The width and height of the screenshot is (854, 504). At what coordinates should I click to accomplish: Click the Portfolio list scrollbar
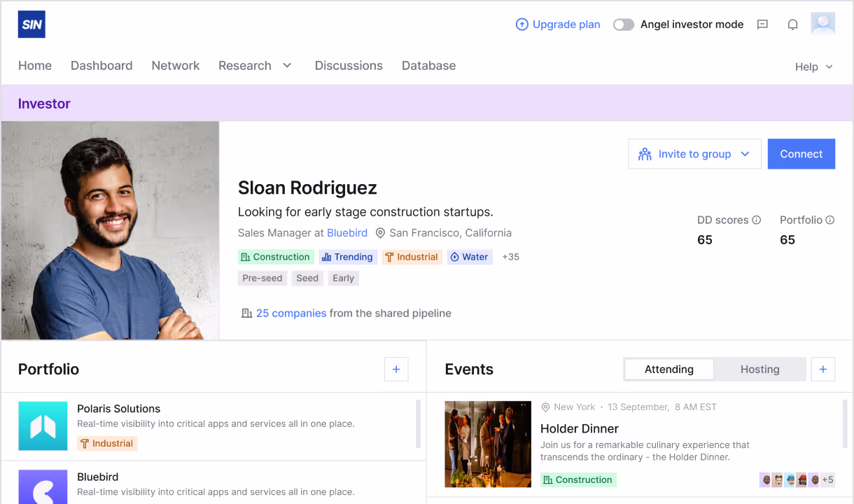point(419,423)
